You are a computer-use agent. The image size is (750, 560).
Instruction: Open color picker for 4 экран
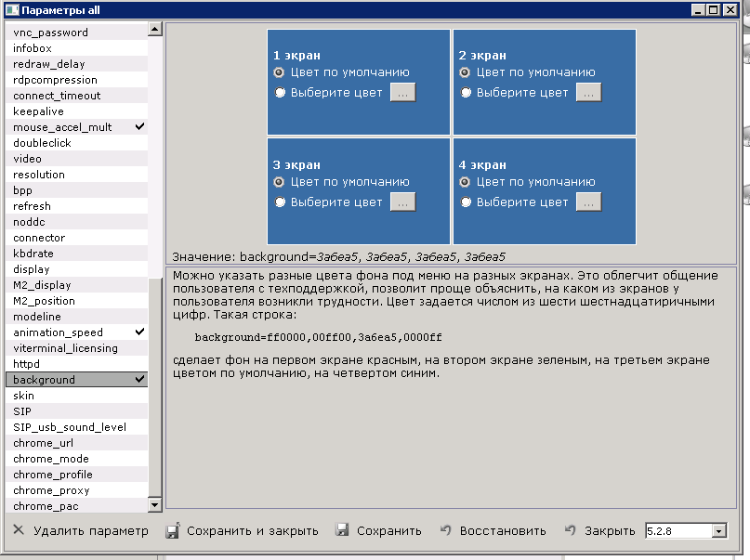[x=588, y=202]
